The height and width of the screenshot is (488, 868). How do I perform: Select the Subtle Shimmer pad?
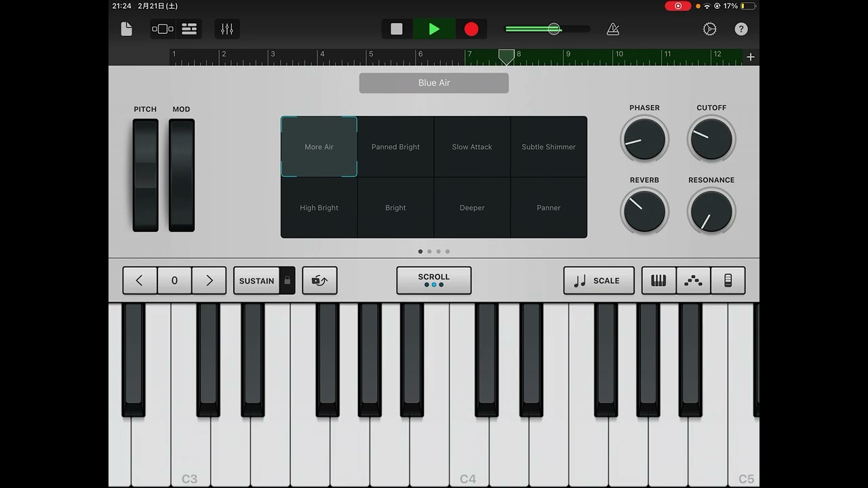tap(549, 146)
